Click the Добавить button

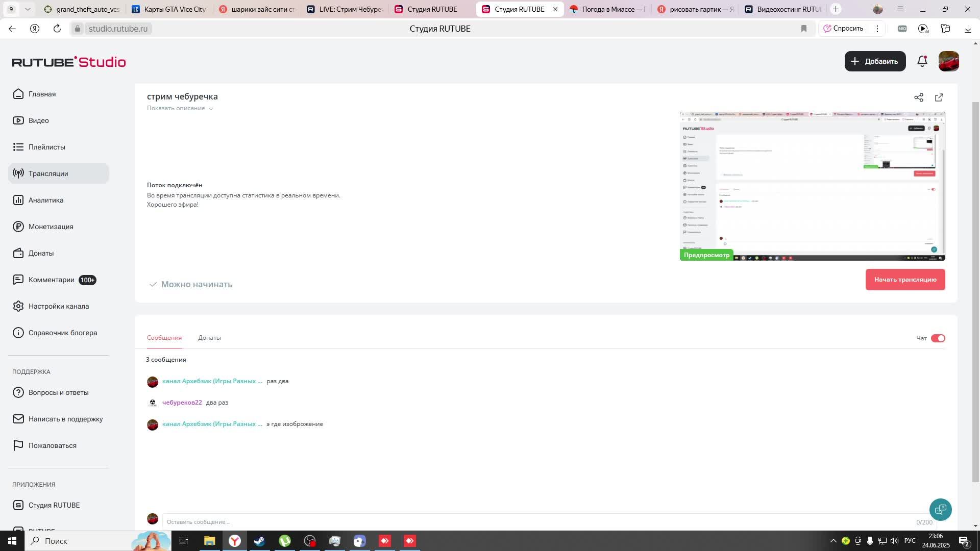pos(875,61)
